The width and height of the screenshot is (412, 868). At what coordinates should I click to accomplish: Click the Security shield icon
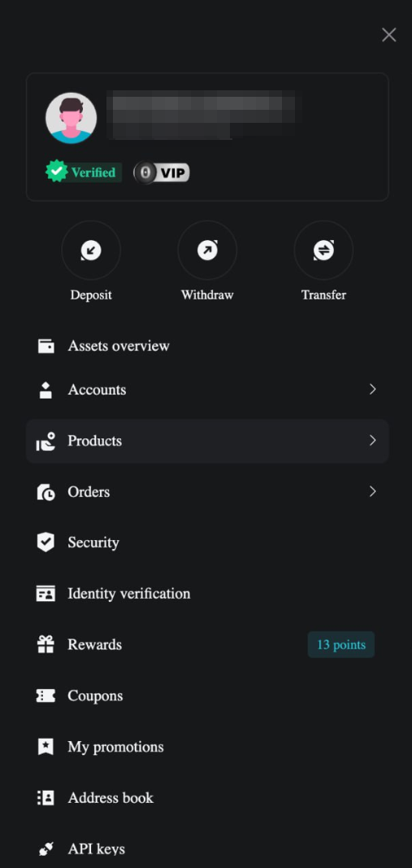[46, 543]
